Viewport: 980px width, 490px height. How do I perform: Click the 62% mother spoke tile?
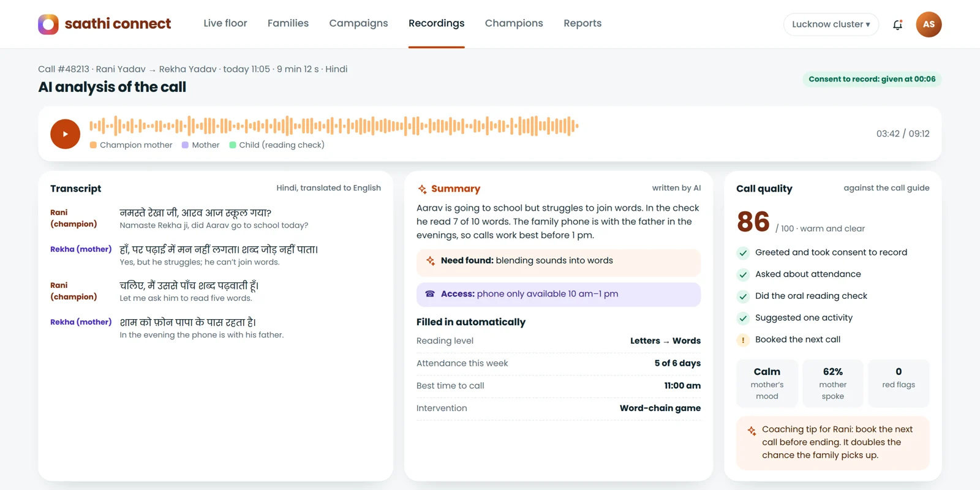[833, 383]
